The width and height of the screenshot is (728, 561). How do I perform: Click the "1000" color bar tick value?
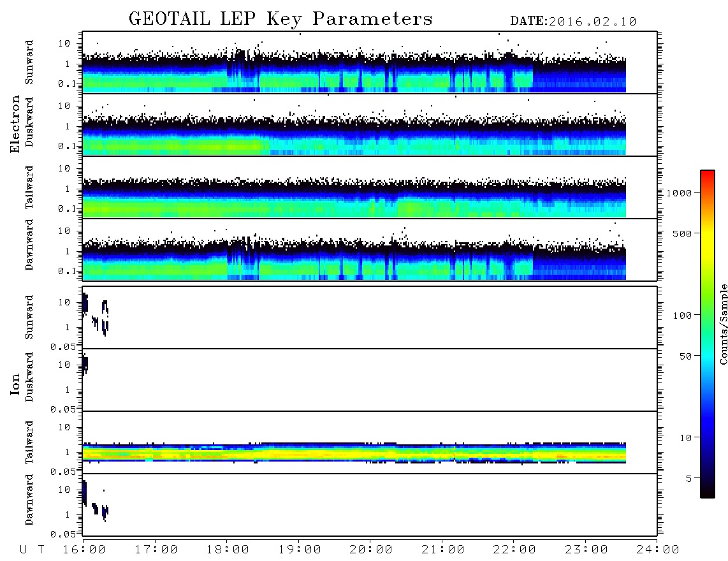click(679, 193)
